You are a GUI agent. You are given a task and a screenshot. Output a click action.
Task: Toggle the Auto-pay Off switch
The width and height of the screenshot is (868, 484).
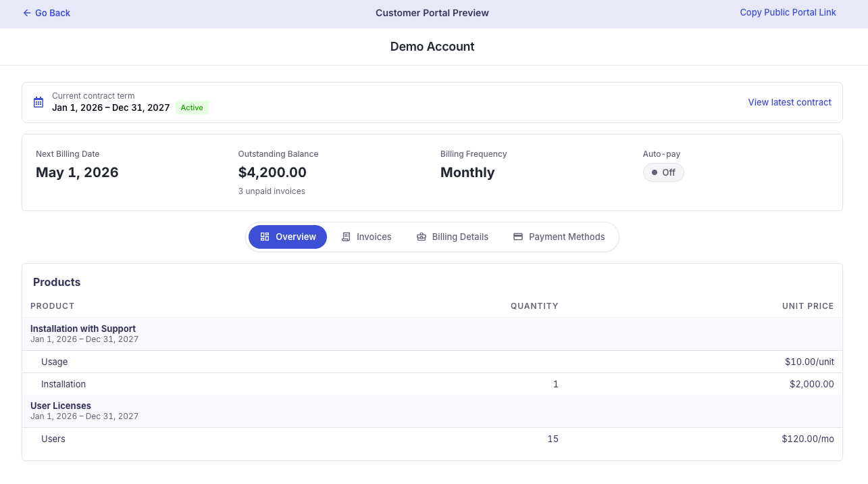(663, 172)
